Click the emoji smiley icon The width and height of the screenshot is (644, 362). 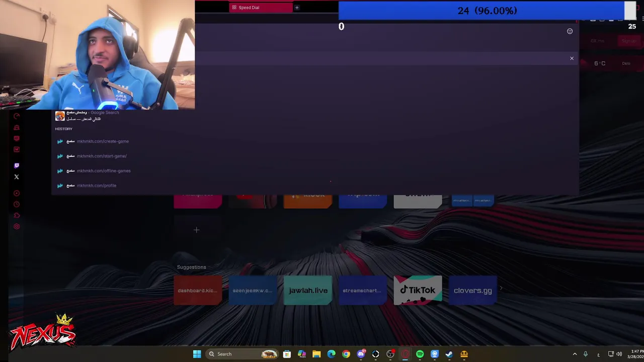(570, 31)
